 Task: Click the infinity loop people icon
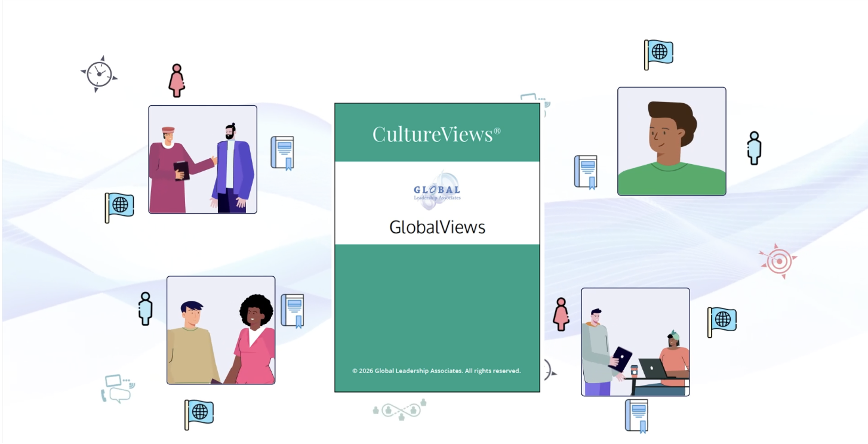[x=400, y=409]
